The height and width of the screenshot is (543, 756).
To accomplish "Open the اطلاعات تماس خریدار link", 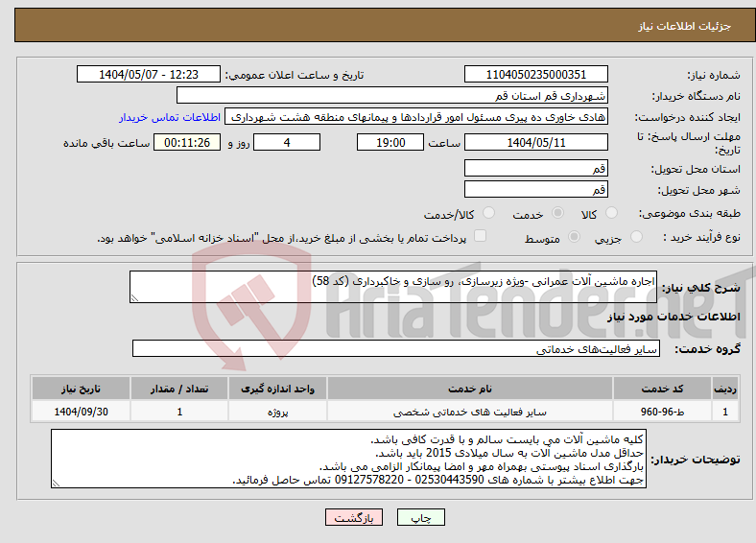I will (x=170, y=117).
